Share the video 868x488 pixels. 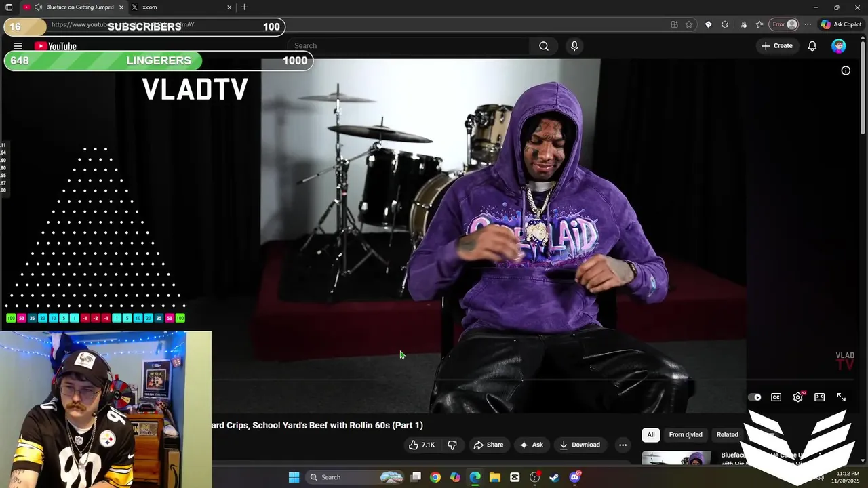click(x=488, y=445)
